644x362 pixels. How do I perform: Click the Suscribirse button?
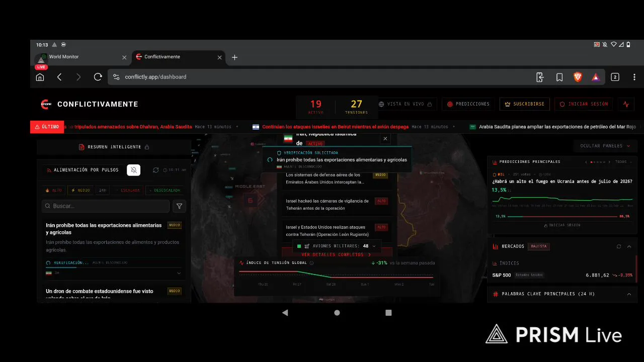coord(524,104)
